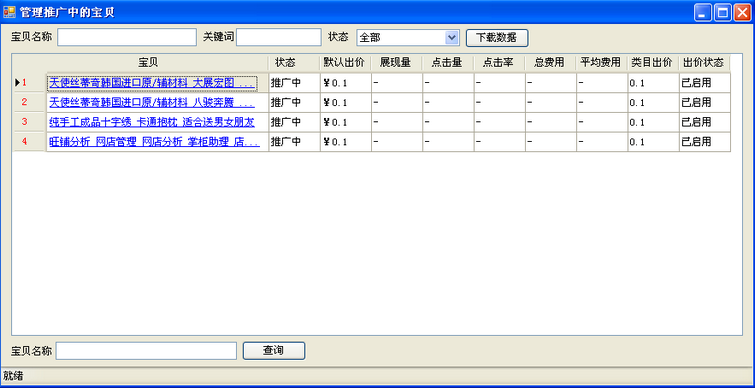The width and height of the screenshot is (755, 388).
Task: Click 已启用 cell in row 2
Action: point(705,103)
